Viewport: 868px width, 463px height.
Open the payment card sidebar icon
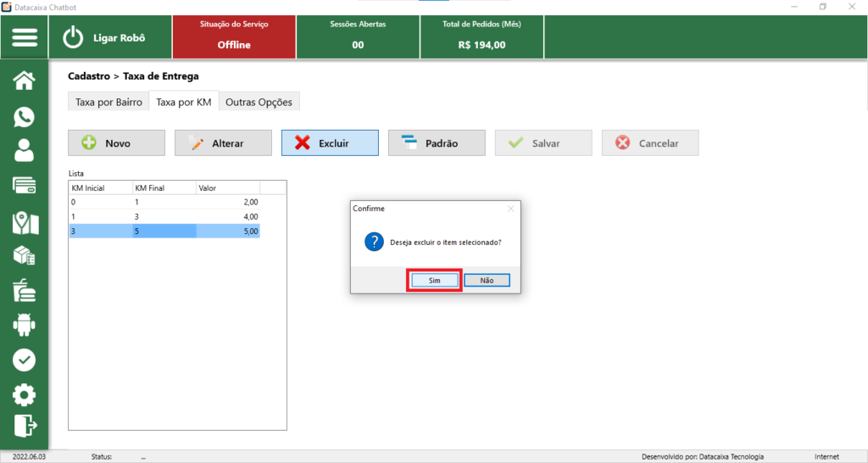[25, 186]
